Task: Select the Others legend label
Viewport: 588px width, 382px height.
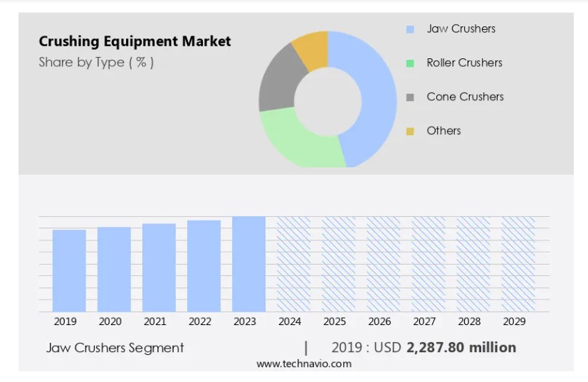Action: 443,132
